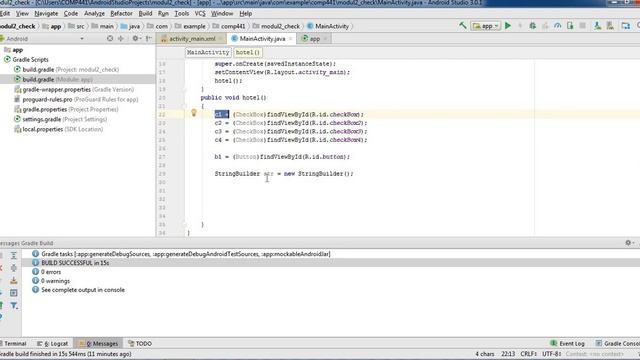This screenshot has height=360, width=640.
Task: Open the Run menu
Action: pyautogui.click(x=163, y=13)
